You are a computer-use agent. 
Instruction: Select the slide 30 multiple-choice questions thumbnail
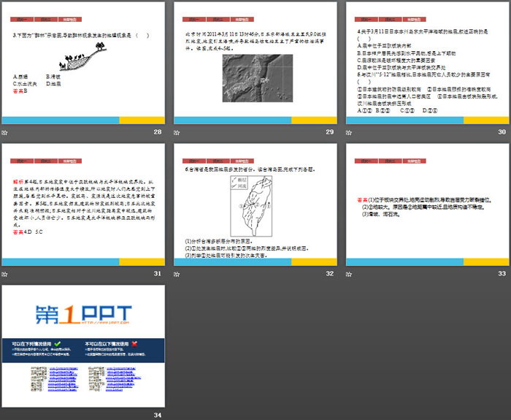426,64
